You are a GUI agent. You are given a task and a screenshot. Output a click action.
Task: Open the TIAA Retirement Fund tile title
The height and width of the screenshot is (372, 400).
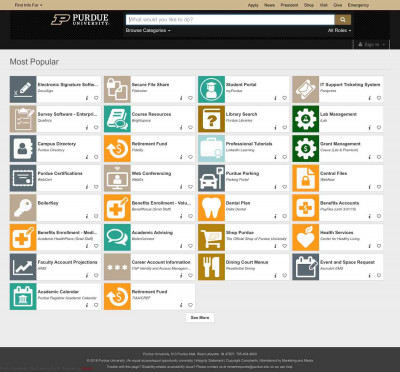[x=149, y=292]
